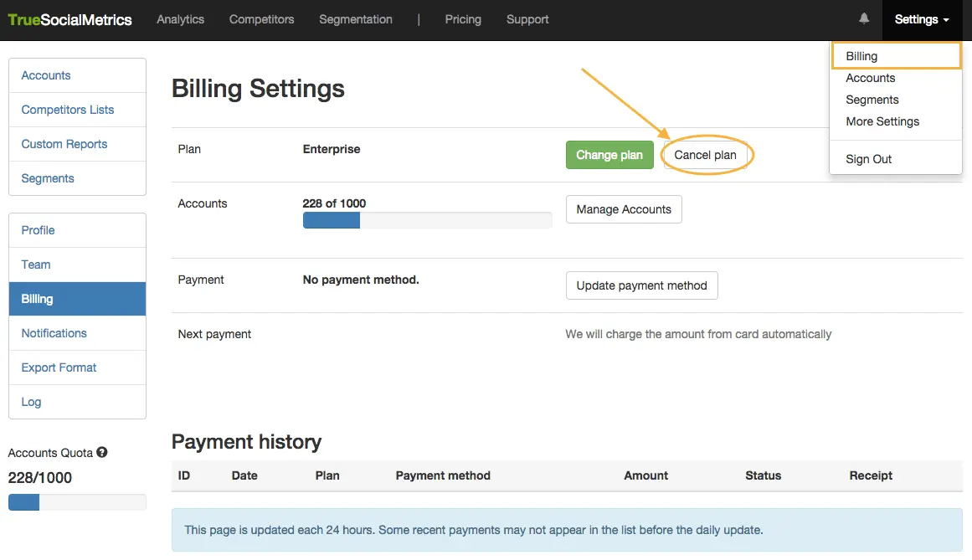Image resolution: width=972 pixels, height=560 pixels.
Task: Click the TrueSocialMetrics logo
Action: coord(70,20)
